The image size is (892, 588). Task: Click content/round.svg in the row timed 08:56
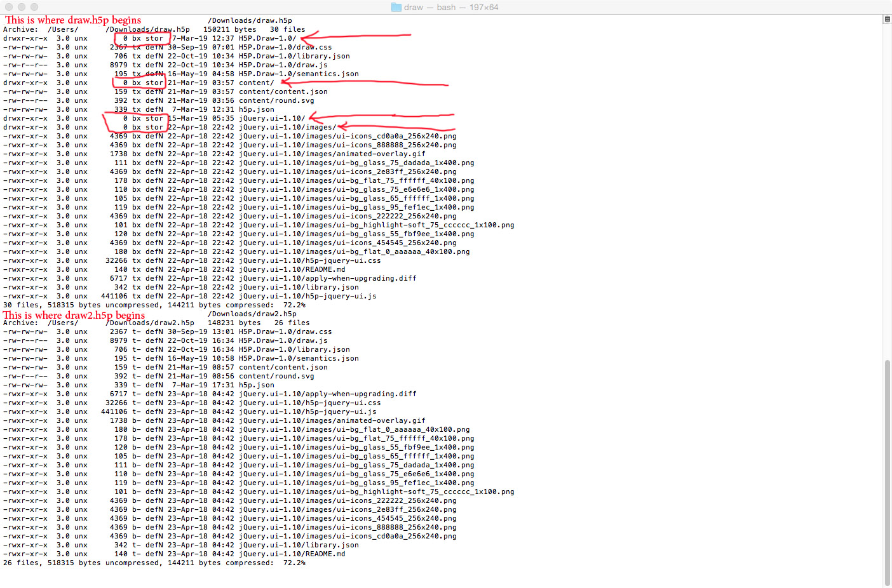tap(276, 376)
